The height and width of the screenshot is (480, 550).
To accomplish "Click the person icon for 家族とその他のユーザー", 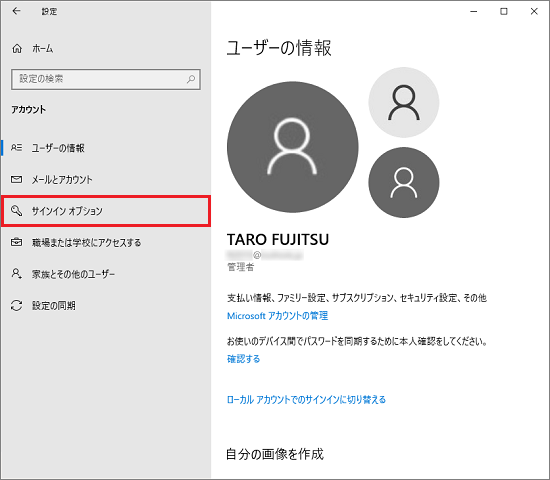I will (x=16, y=273).
